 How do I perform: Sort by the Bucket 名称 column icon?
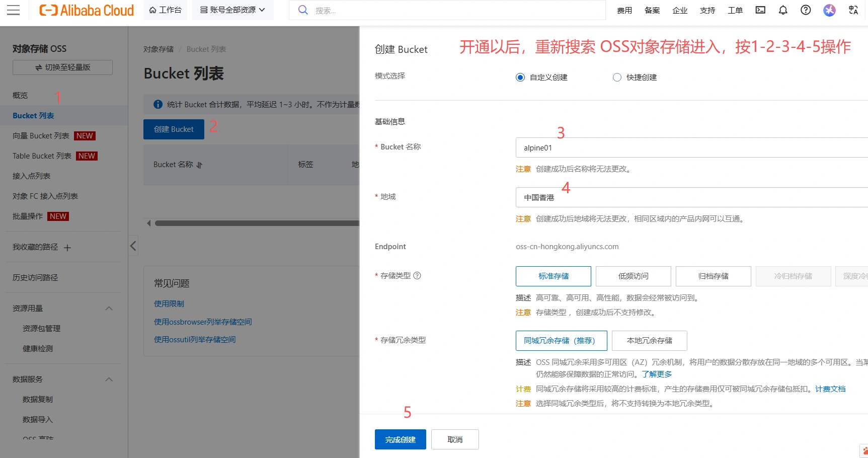[x=199, y=165]
